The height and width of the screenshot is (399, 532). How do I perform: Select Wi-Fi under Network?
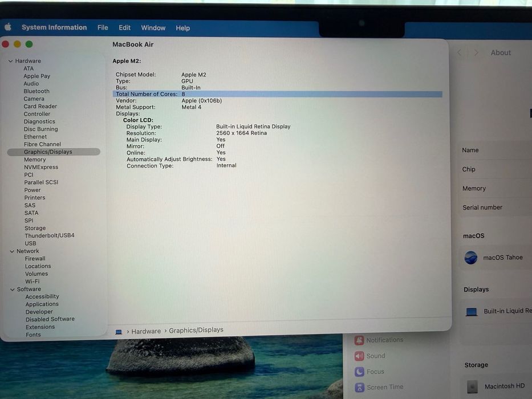33,282
